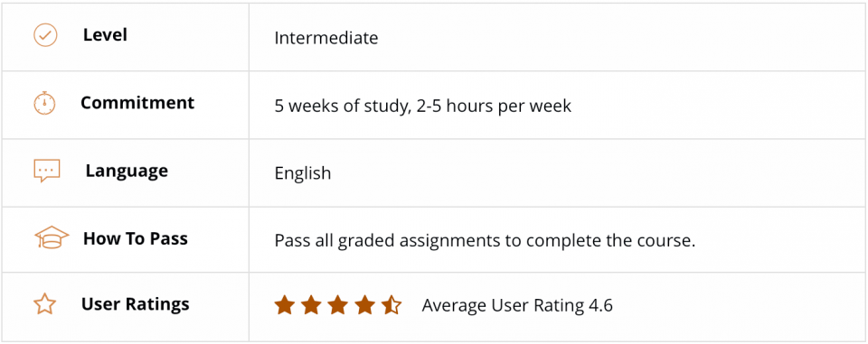Click the How To Pass label
This screenshot has height=344, width=868.
click(136, 238)
